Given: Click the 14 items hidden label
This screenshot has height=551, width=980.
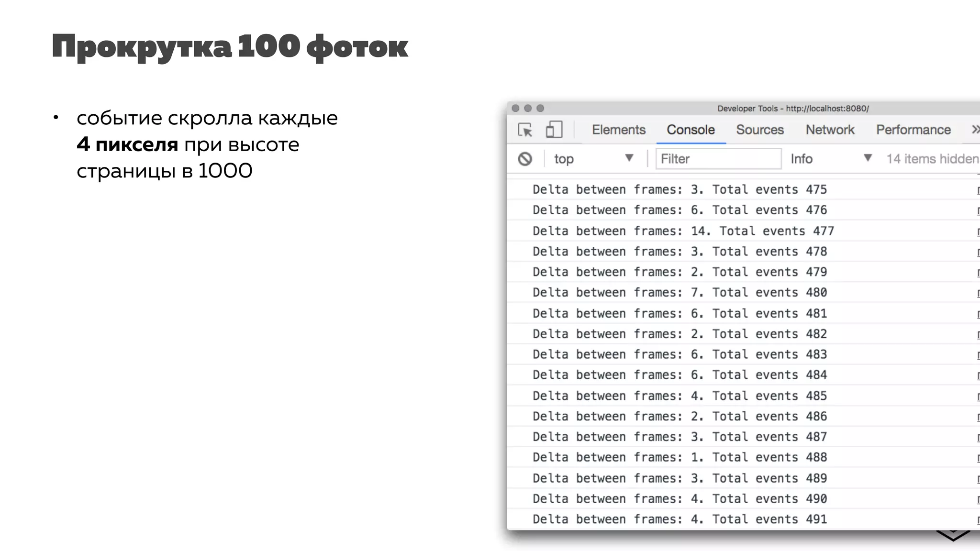Looking at the screenshot, I should (x=932, y=159).
